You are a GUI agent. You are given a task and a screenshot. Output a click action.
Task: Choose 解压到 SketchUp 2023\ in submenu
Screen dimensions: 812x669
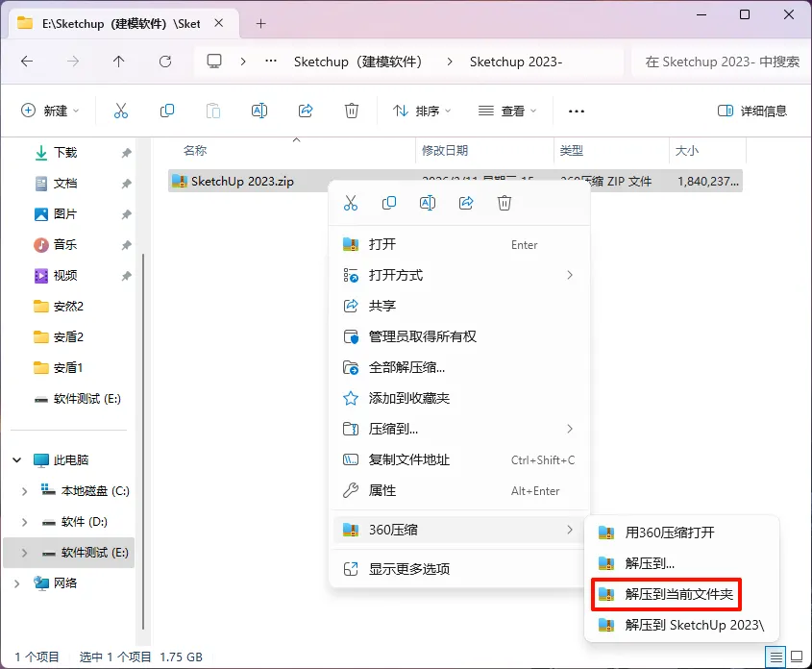tap(681, 625)
